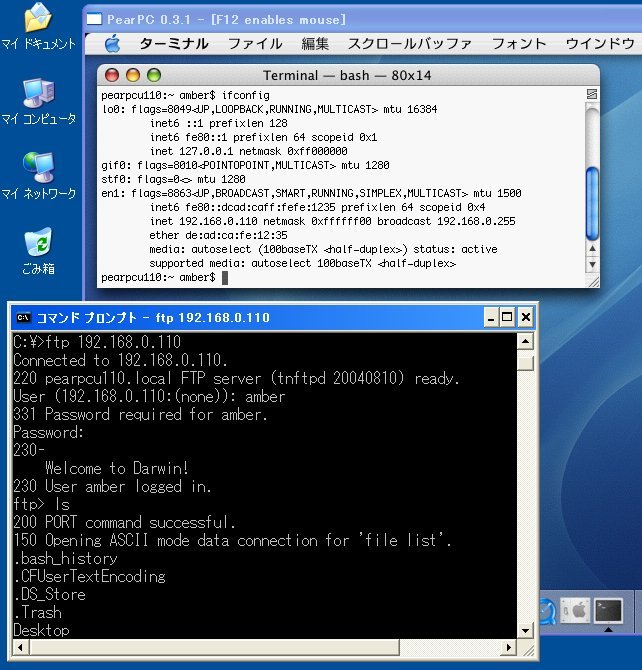The width and height of the screenshot is (642, 670).
Task: Click the Terminal scrollbar down arrow
Action: (592, 264)
